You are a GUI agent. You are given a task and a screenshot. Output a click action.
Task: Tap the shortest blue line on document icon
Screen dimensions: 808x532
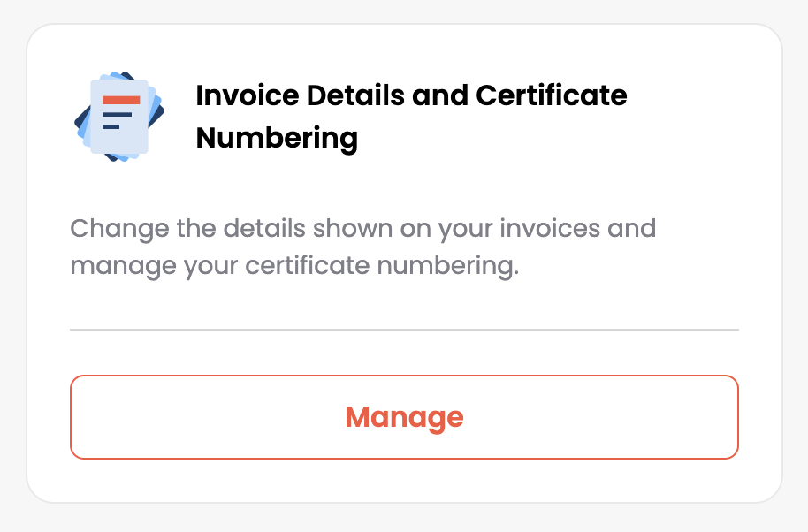(111, 126)
